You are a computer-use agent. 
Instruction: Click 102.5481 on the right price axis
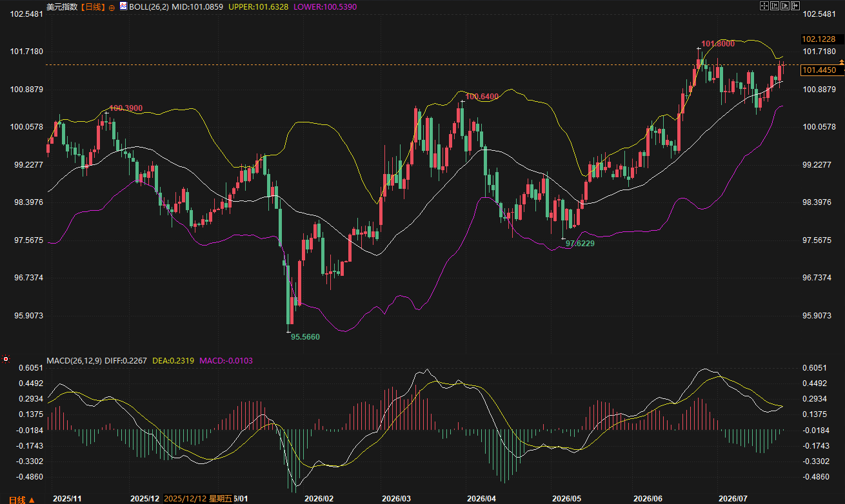(x=819, y=14)
